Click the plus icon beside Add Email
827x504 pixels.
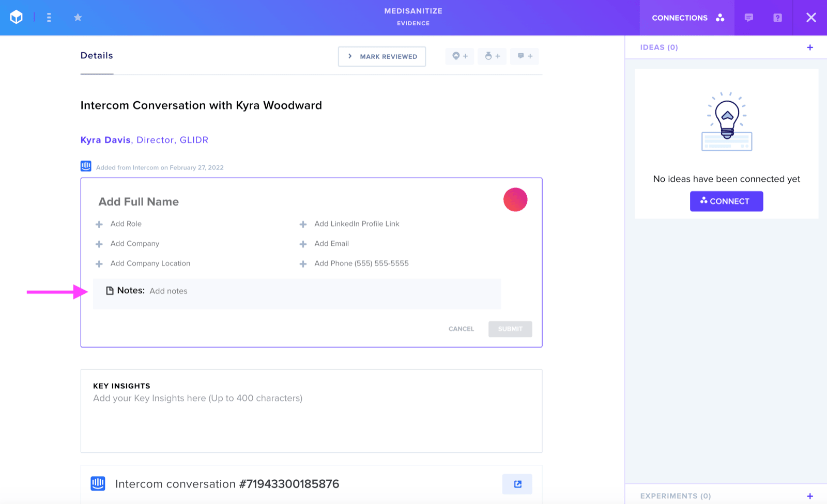point(303,244)
